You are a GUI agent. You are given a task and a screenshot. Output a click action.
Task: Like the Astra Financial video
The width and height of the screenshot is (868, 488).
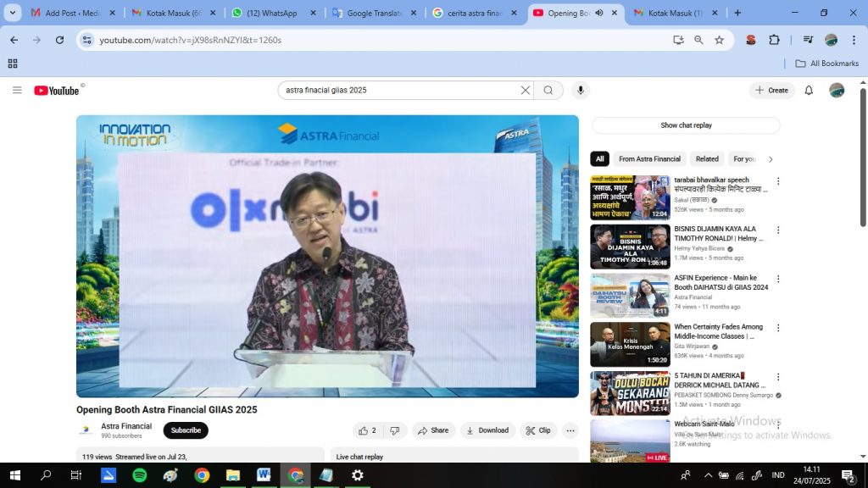click(x=368, y=430)
